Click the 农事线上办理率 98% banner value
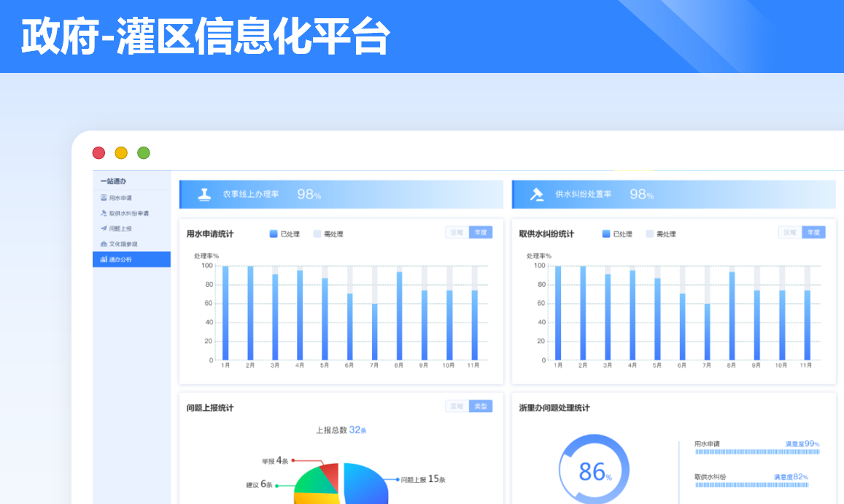Image resolution: width=844 pixels, height=504 pixels. (309, 195)
